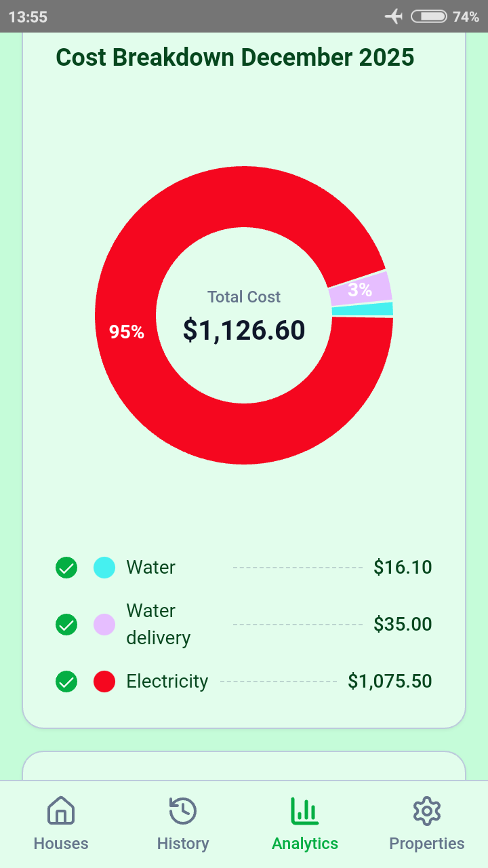Open the History clock icon
This screenshot has width=488, height=868.
[183, 810]
